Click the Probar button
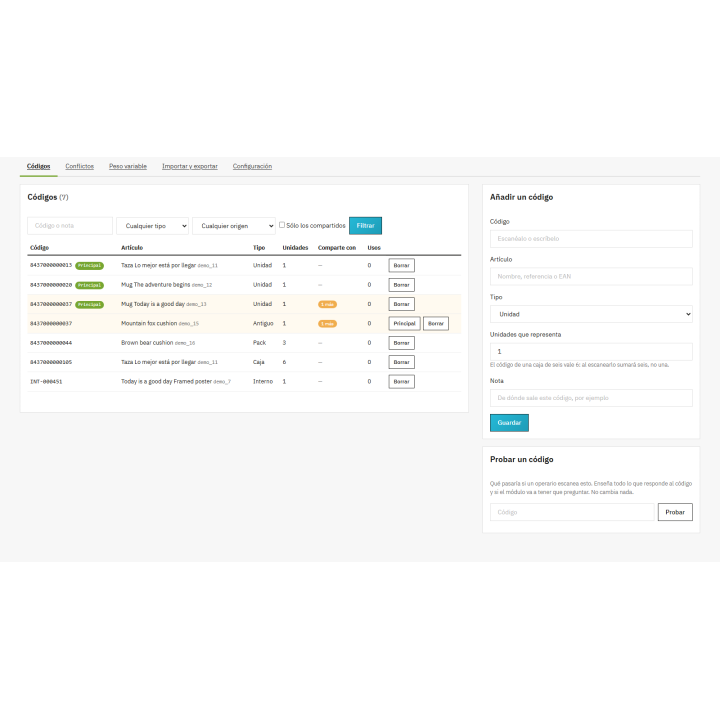 [x=675, y=512]
